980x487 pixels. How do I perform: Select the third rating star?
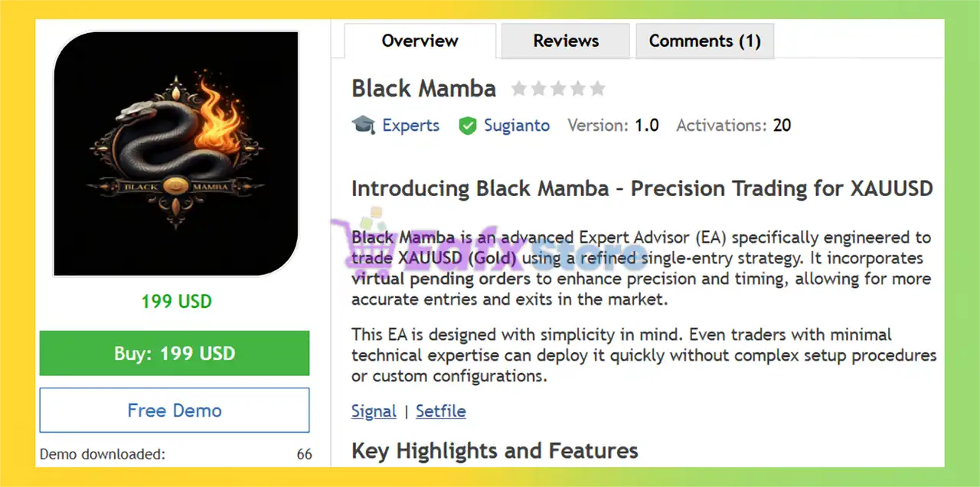tap(558, 89)
